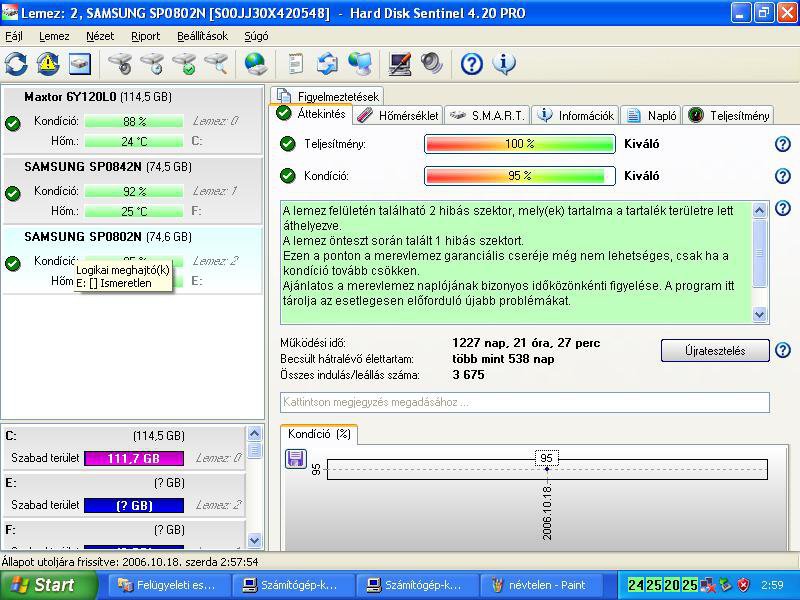
Task: Open the Riport menu
Action: pyautogui.click(x=145, y=36)
